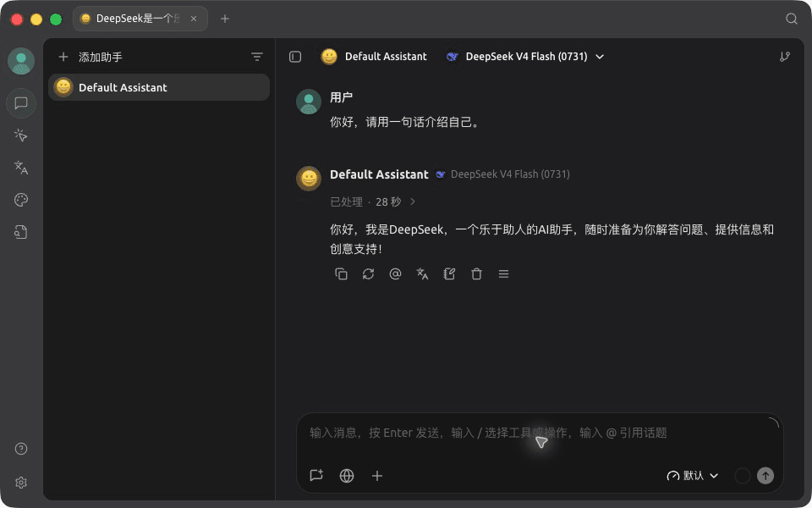Open the 默认 thinking mode dropdown
Screen dimensions: 812x508
pyautogui.click(x=693, y=475)
